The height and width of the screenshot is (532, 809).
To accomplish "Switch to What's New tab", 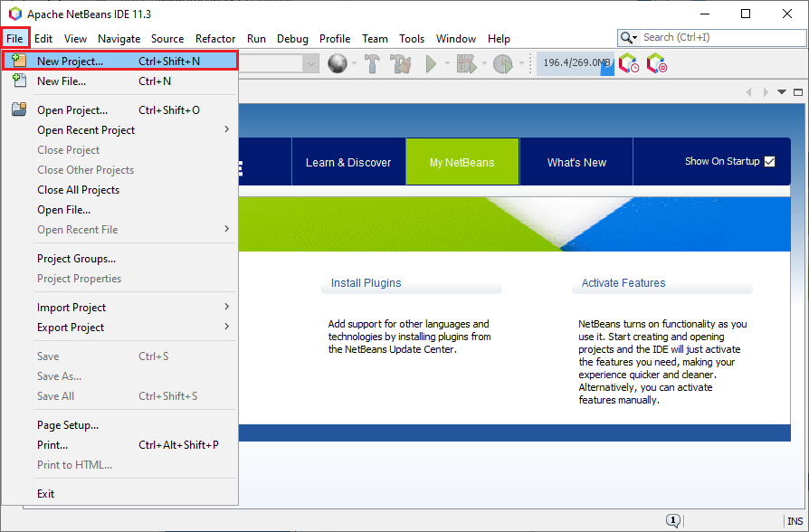I will pyautogui.click(x=576, y=162).
